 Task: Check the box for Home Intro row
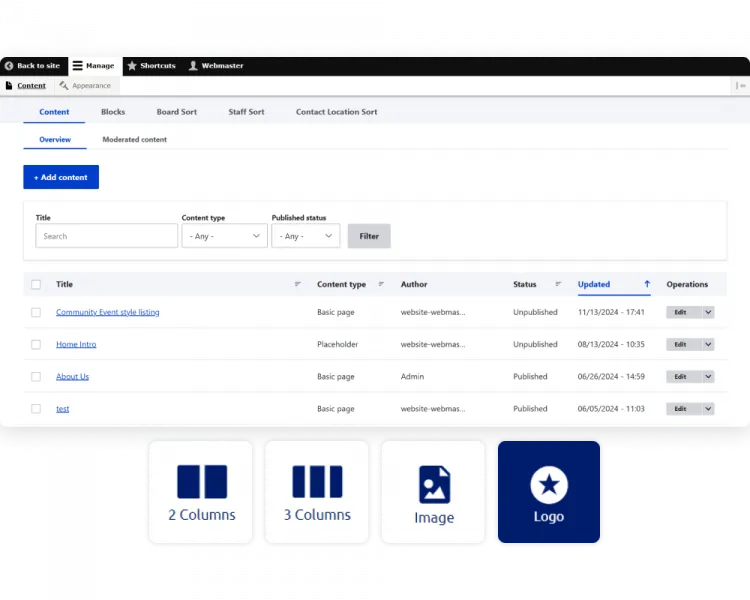tap(36, 345)
